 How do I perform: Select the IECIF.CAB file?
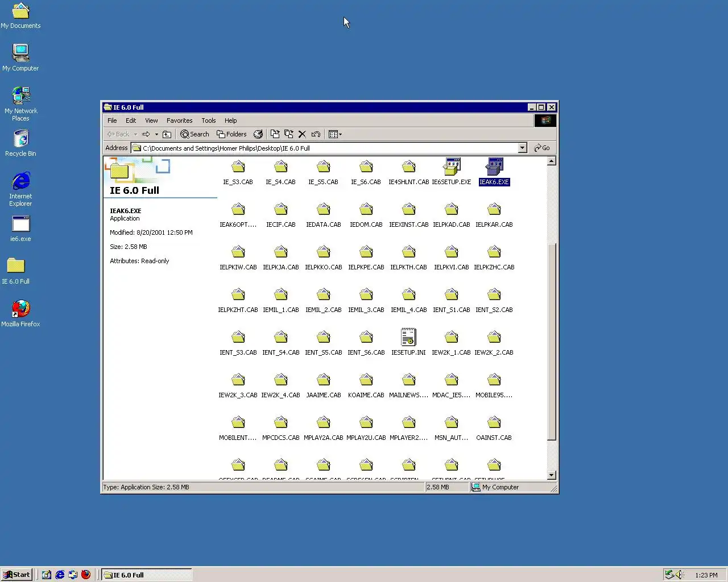point(280,215)
